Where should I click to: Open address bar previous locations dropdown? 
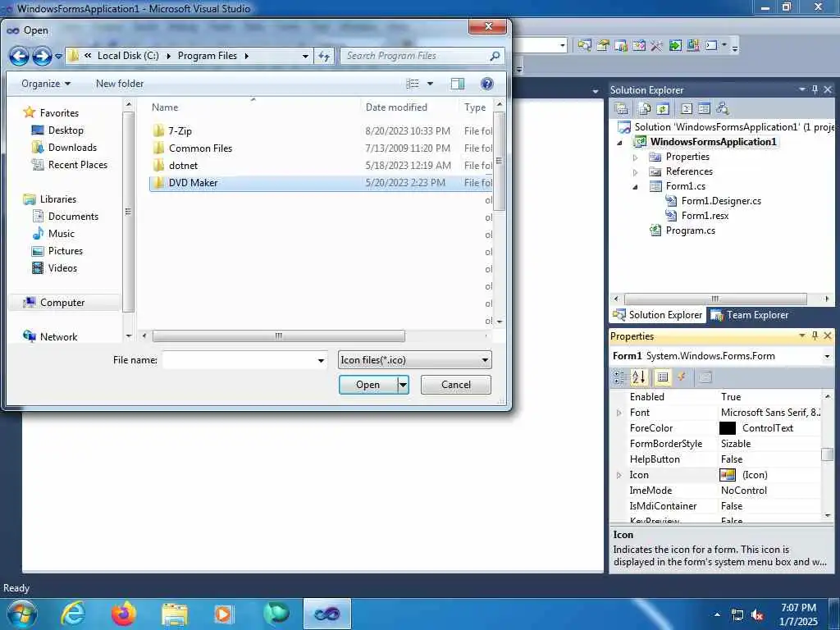click(305, 56)
